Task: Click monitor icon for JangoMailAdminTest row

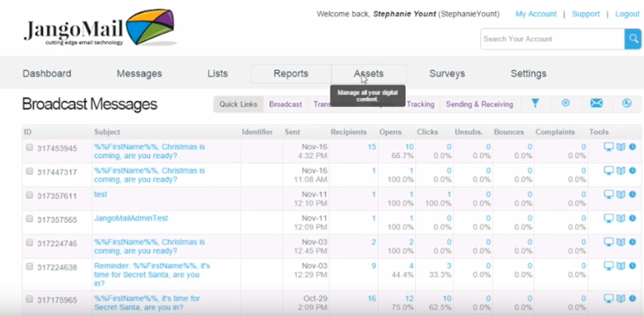Action: click(609, 219)
